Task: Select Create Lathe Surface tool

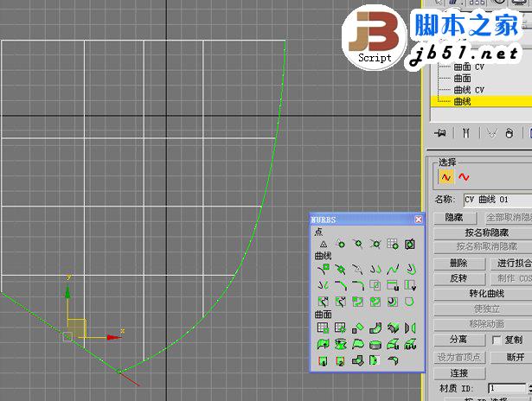Action: [341, 344]
